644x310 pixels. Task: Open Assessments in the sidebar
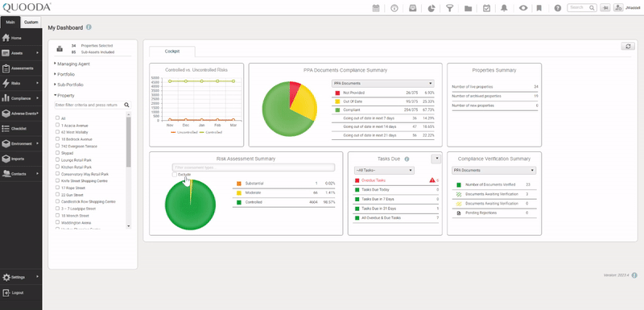point(21,68)
